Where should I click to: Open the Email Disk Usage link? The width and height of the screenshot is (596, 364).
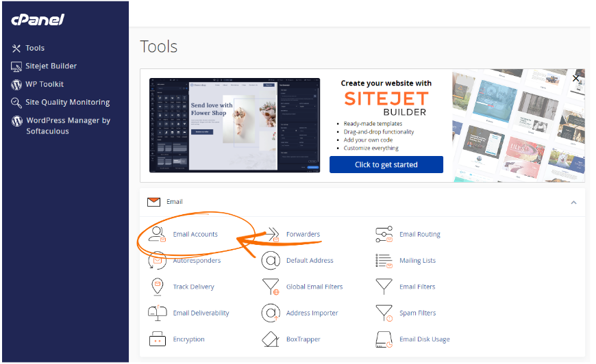click(x=425, y=339)
